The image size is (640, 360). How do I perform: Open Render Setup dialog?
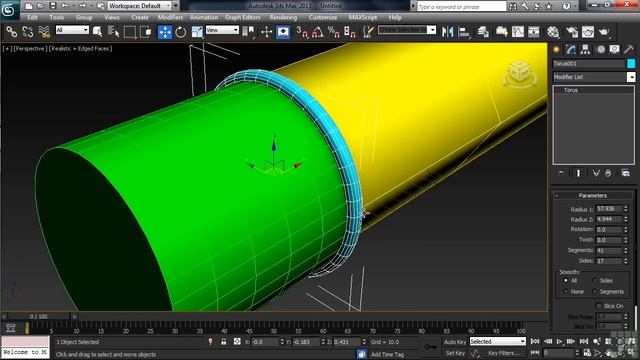pos(572,32)
